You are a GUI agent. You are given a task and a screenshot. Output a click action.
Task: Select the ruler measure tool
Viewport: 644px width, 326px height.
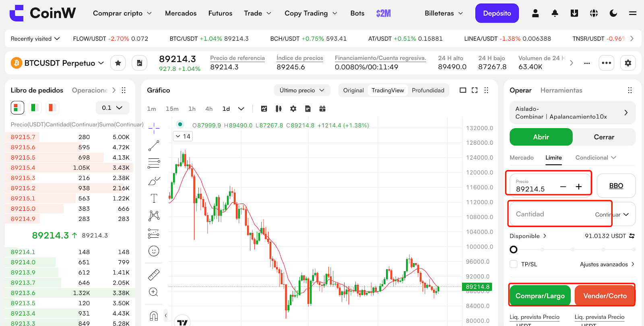coord(154,275)
